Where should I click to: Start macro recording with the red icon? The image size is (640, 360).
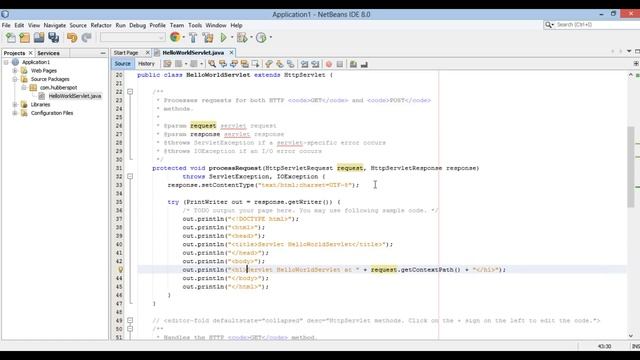click(x=329, y=64)
